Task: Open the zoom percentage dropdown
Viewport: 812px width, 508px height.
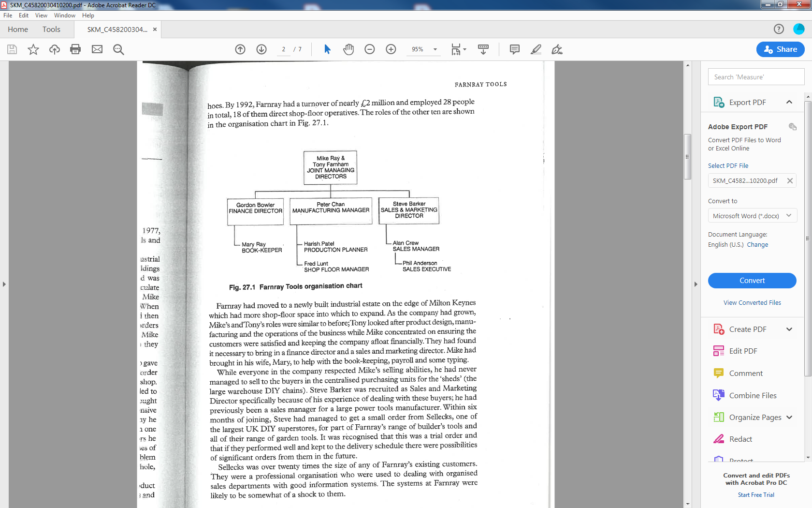Action: click(x=435, y=49)
